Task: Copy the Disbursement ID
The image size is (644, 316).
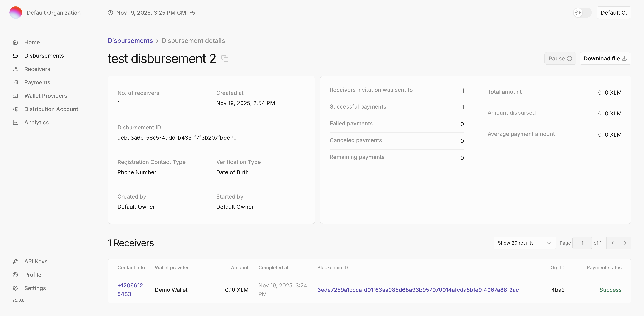Action: [234, 138]
